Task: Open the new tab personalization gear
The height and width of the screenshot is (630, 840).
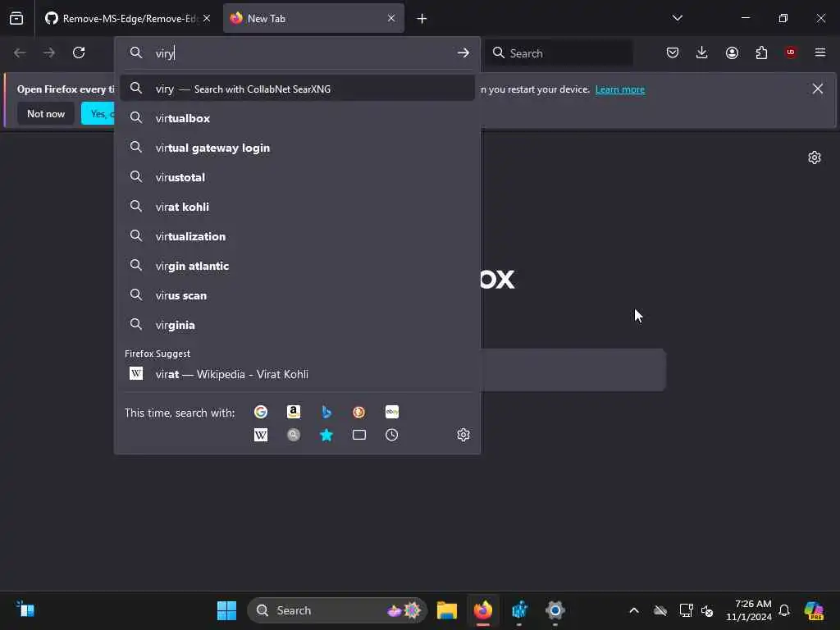Action: click(815, 157)
